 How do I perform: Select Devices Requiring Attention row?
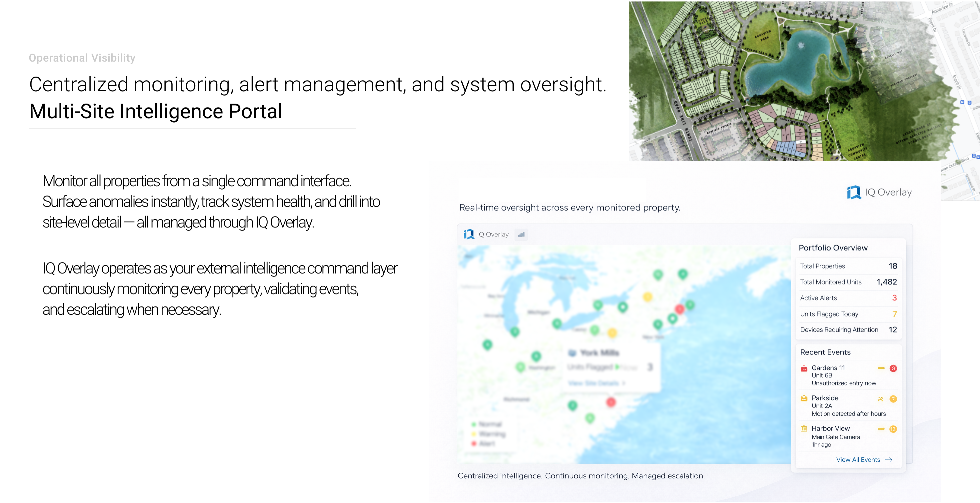click(848, 330)
